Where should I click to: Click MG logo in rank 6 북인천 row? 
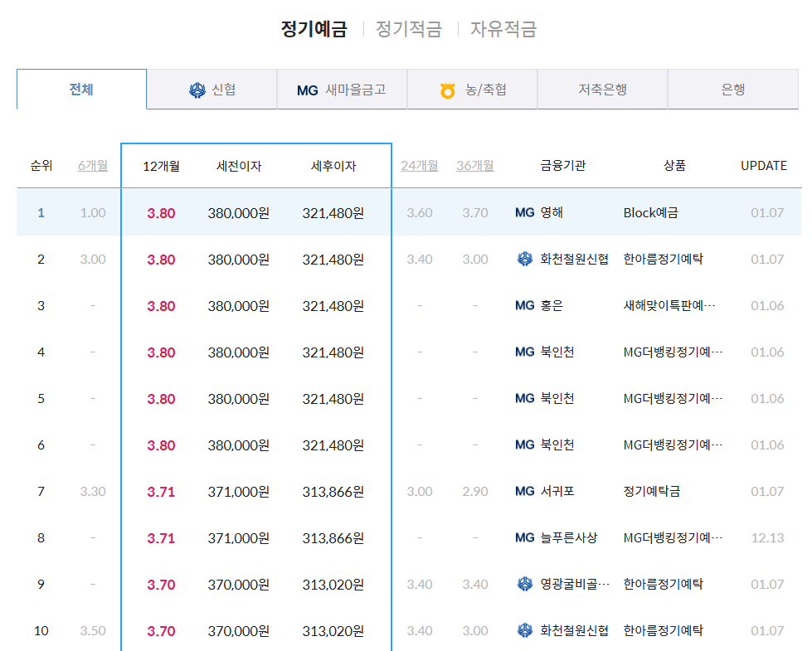[524, 445]
